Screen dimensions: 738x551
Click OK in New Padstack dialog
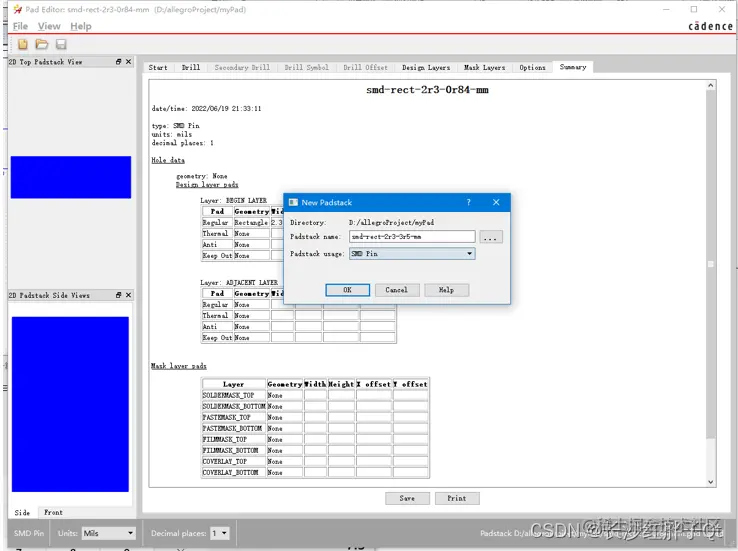[x=347, y=290]
